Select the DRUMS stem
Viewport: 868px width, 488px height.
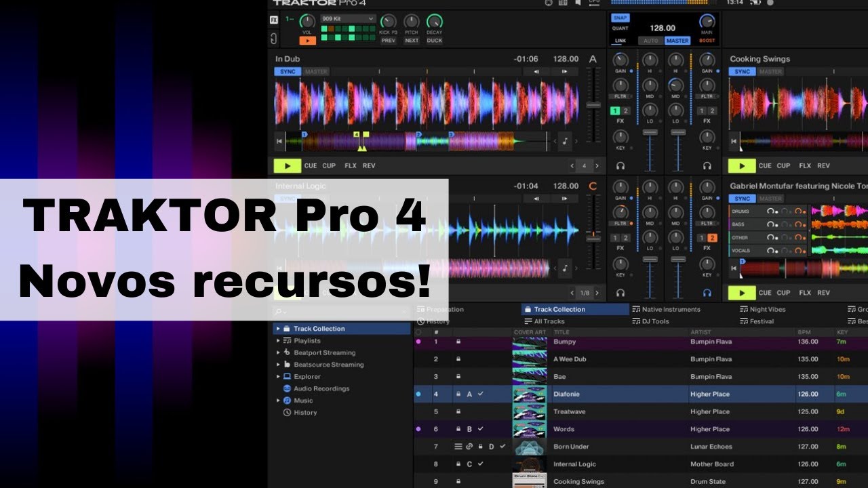click(741, 211)
